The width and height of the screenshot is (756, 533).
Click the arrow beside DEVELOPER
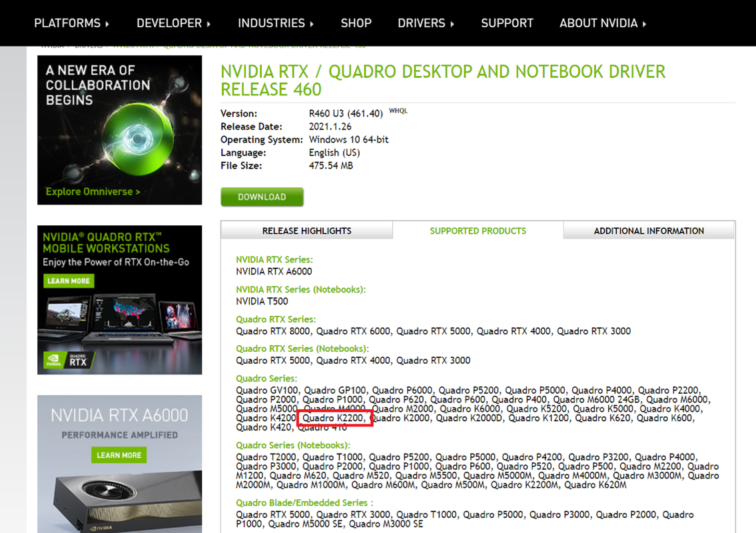[208, 23]
